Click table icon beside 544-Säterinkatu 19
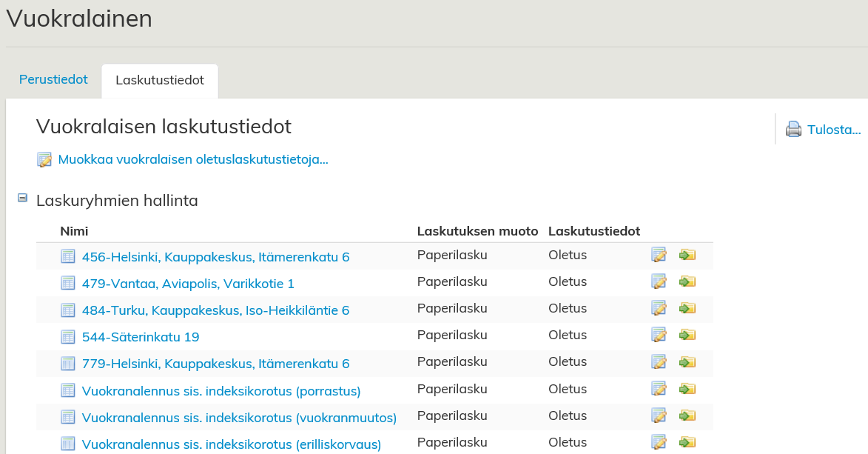868x454 pixels. [68, 337]
